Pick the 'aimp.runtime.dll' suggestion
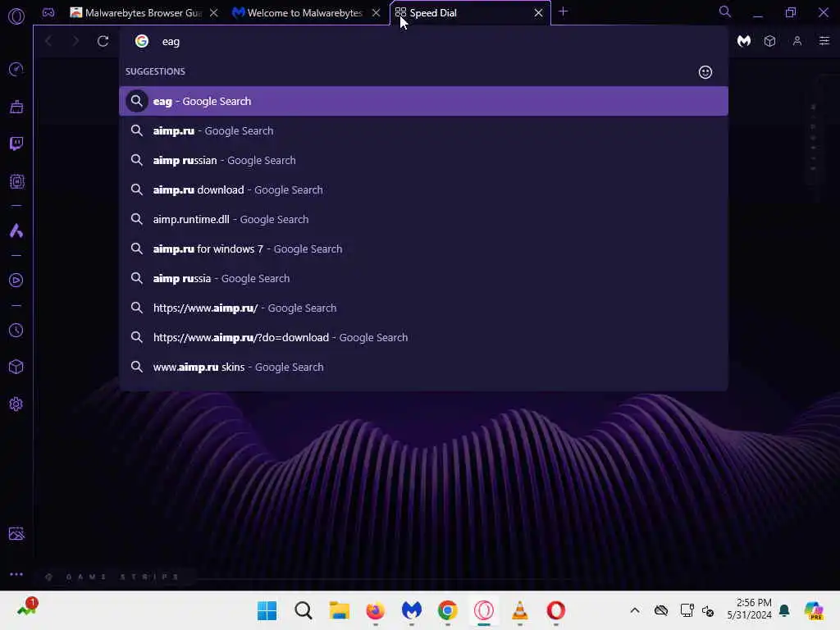 pyautogui.click(x=423, y=219)
